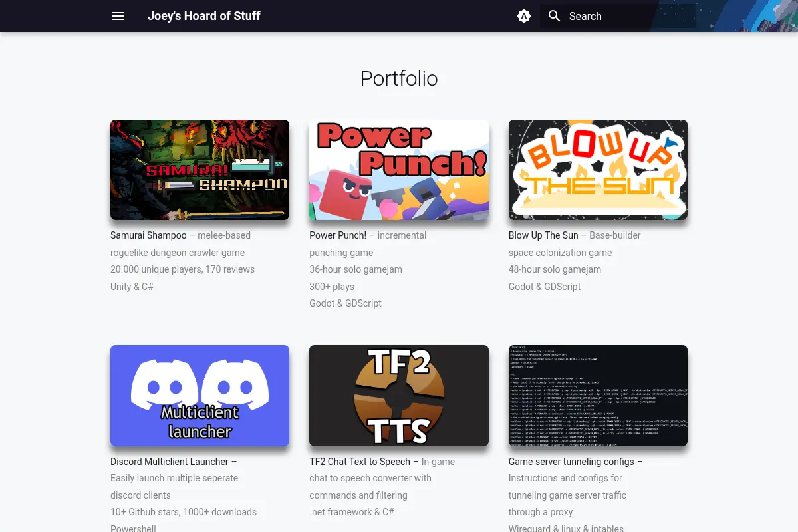Click the 'space colonization game' text
The height and width of the screenshot is (532, 798).
click(x=560, y=253)
